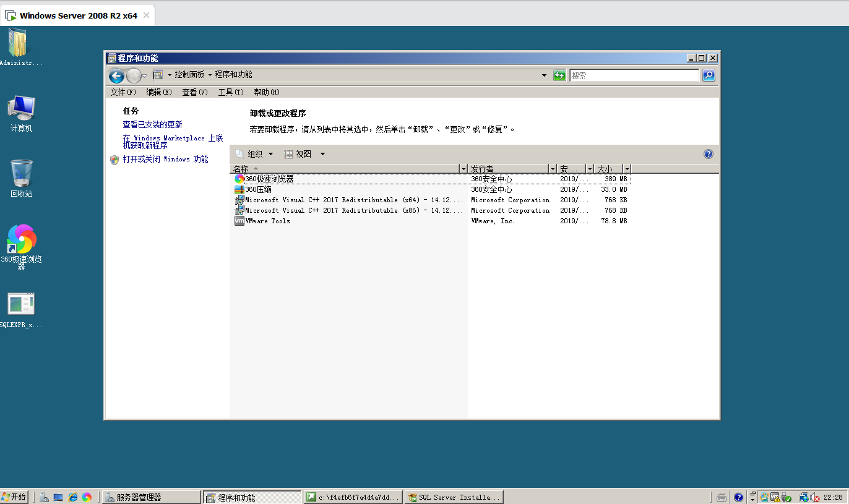Open the 名称 column filter dropdown
This screenshot has height=504, width=849.
[463, 169]
